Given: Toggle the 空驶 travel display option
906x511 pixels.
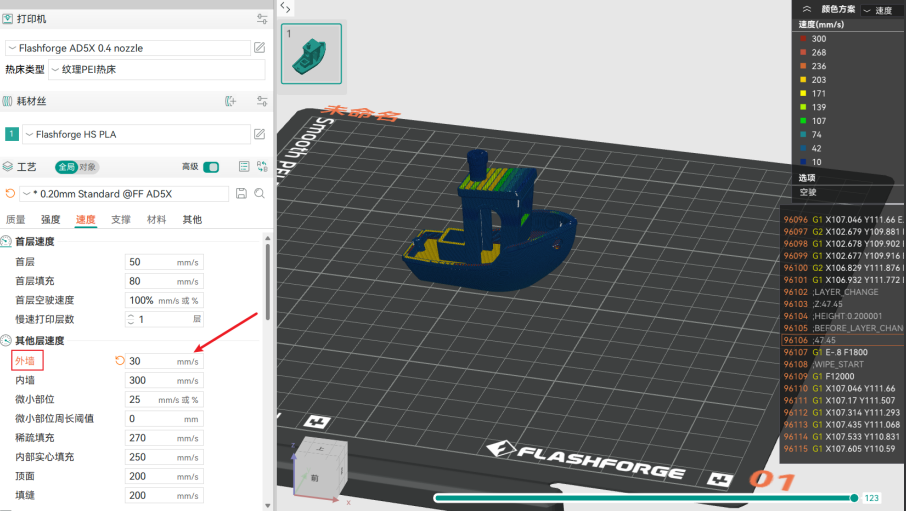Looking at the screenshot, I should pos(808,192).
